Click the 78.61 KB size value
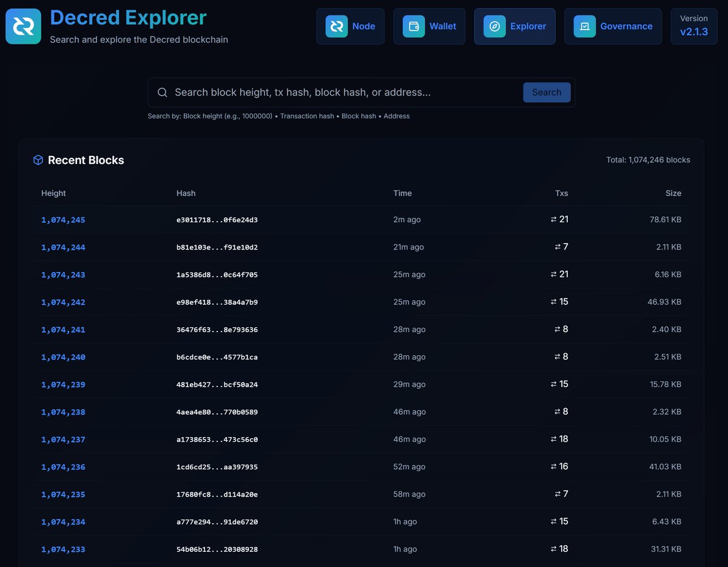This screenshot has width=728, height=567. pyautogui.click(x=666, y=220)
